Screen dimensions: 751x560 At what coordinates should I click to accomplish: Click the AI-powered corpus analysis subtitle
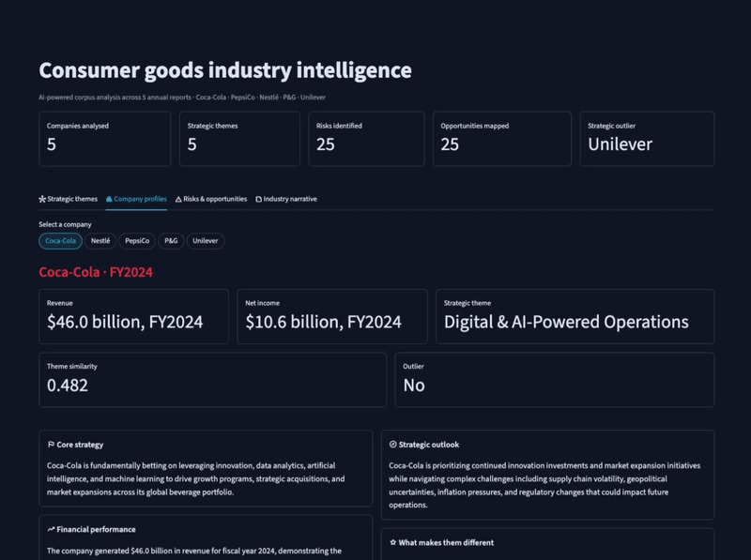182,98
